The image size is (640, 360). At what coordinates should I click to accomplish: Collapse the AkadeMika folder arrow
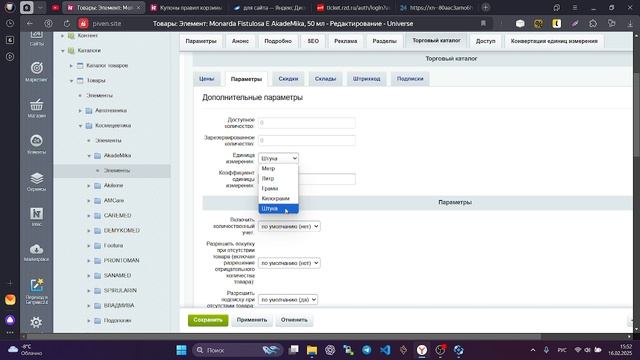point(89,156)
